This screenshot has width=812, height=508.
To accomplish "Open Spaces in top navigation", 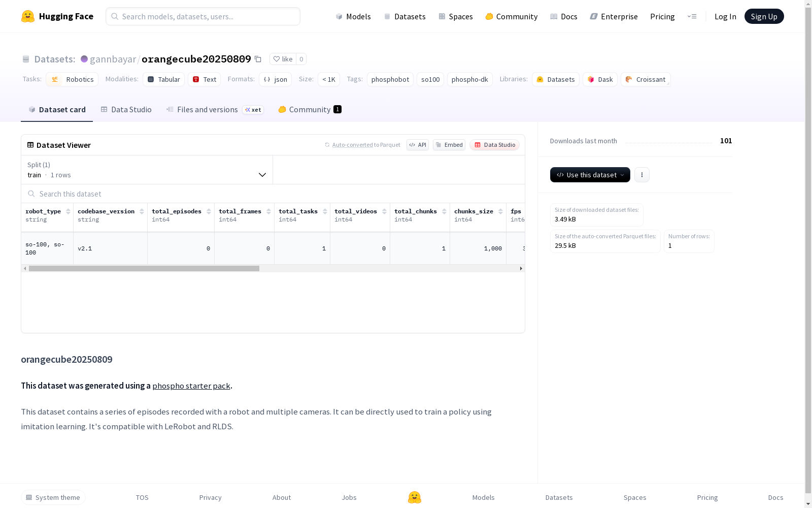I will click(x=455, y=16).
